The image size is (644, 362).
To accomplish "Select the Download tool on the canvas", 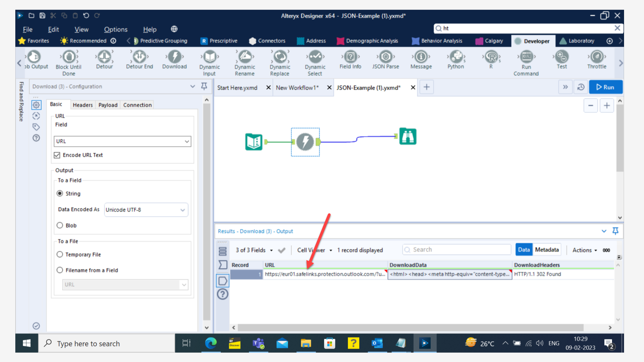I will pyautogui.click(x=305, y=142).
